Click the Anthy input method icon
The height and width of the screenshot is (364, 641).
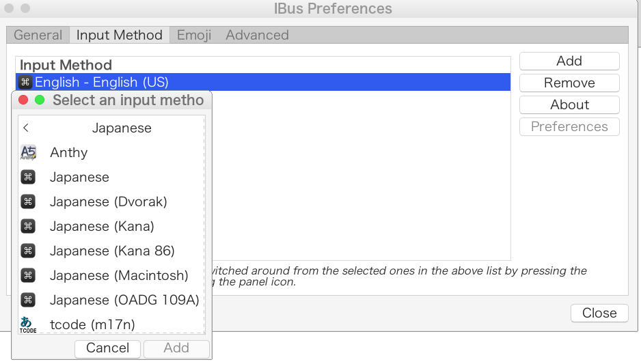coord(28,152)
